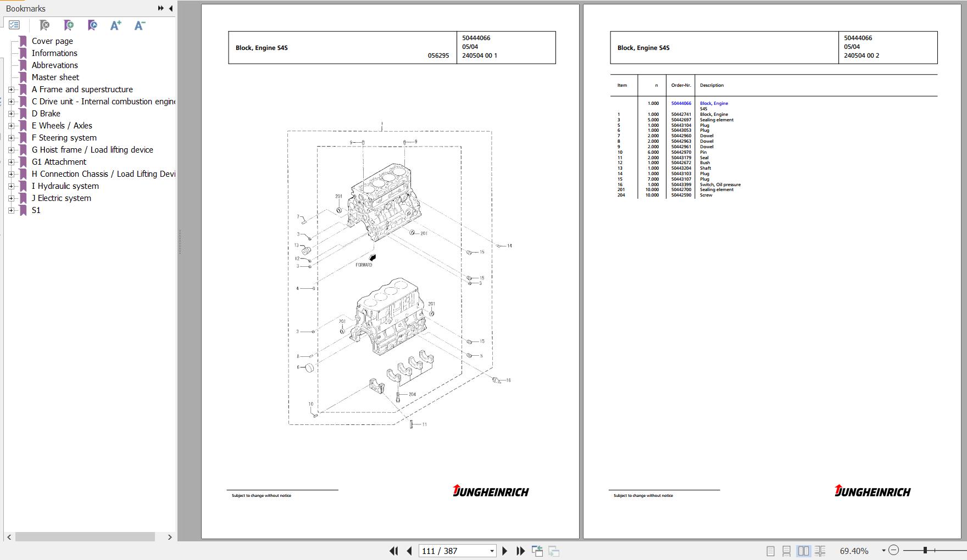Viewport: 967px width, 560px height.
Task: Select the D Brake bookmark
Action: (46, 114)
